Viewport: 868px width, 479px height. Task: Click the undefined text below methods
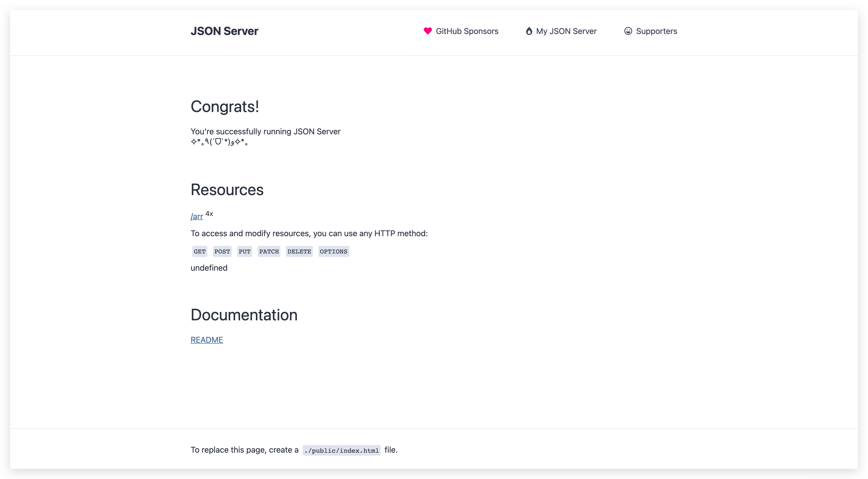[209, 268]
